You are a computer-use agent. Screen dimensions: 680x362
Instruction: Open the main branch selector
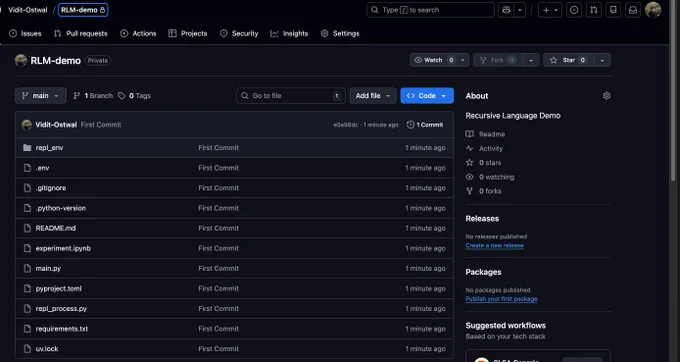pyautogui.click(x=41, y=96)
